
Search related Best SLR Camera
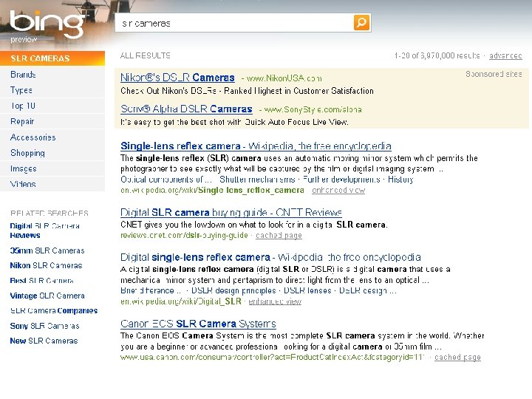coord(41,280)
